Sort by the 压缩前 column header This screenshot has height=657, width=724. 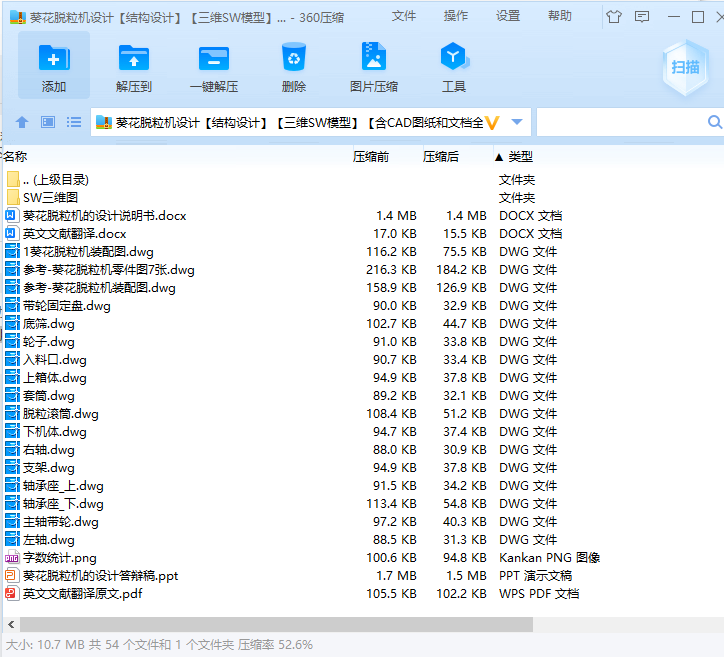point(371,157)
